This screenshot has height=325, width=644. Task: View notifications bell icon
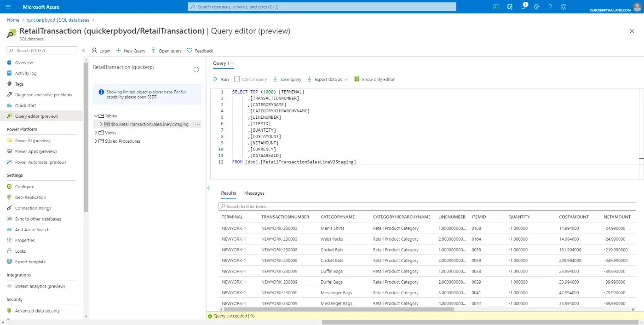point(523,7)
